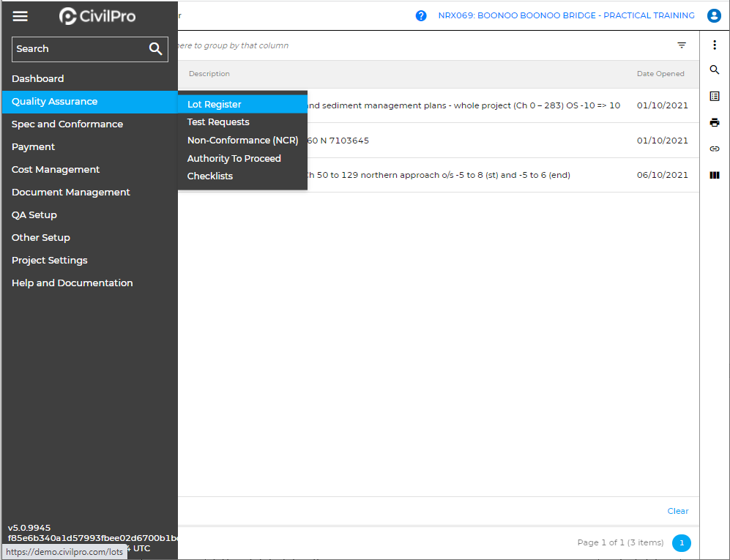Go to page 1 pagination button
This screenshot has height=560, width=730.
(x=681, y=543)
